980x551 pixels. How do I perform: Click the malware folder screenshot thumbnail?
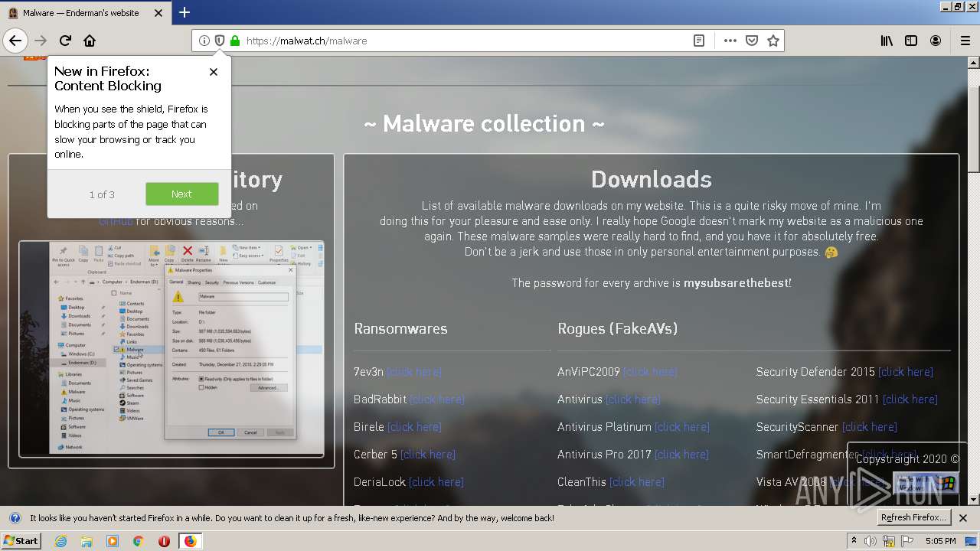tap(171, 349)
